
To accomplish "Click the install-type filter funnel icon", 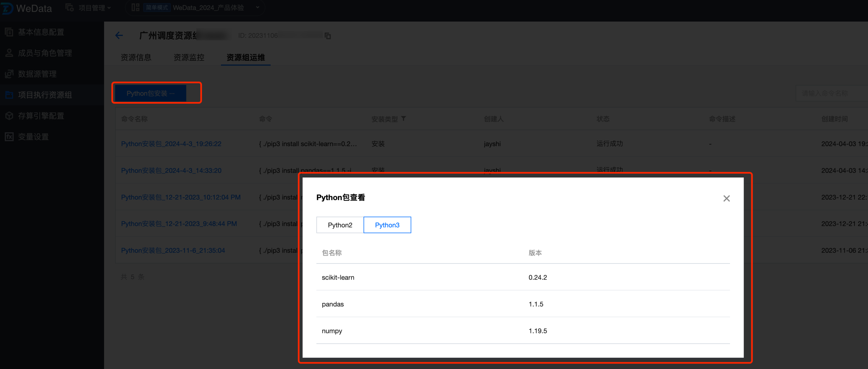I will pyautogui.click(x=403, y=119).
